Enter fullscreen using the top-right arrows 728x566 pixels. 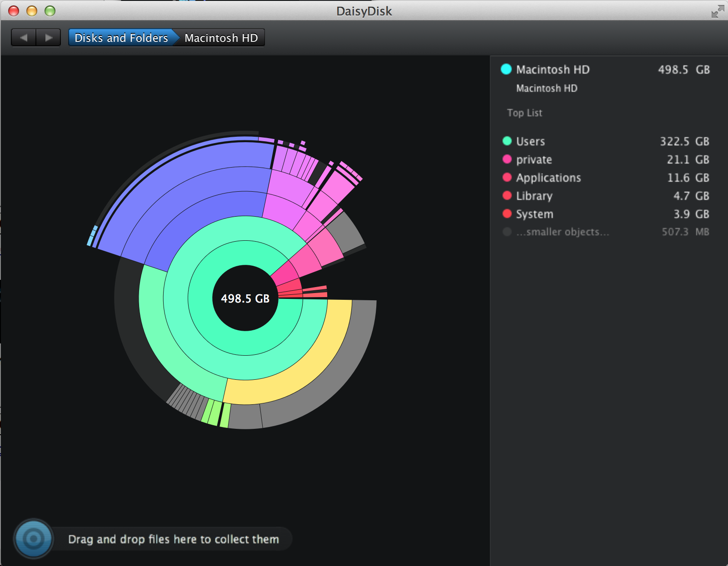[x=718, y=11]
